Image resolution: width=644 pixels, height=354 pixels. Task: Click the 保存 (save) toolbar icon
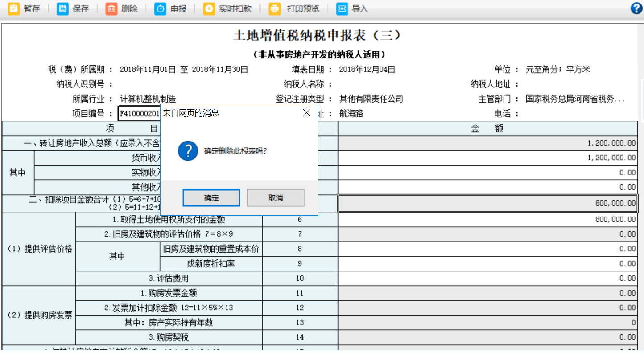63,9
